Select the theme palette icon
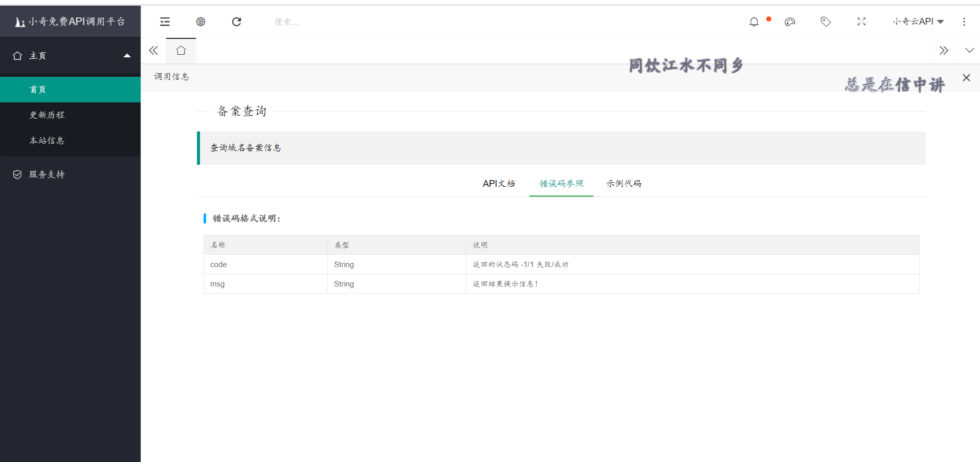Viewport: 980px width, 462px height. click(x=789, y=22)
